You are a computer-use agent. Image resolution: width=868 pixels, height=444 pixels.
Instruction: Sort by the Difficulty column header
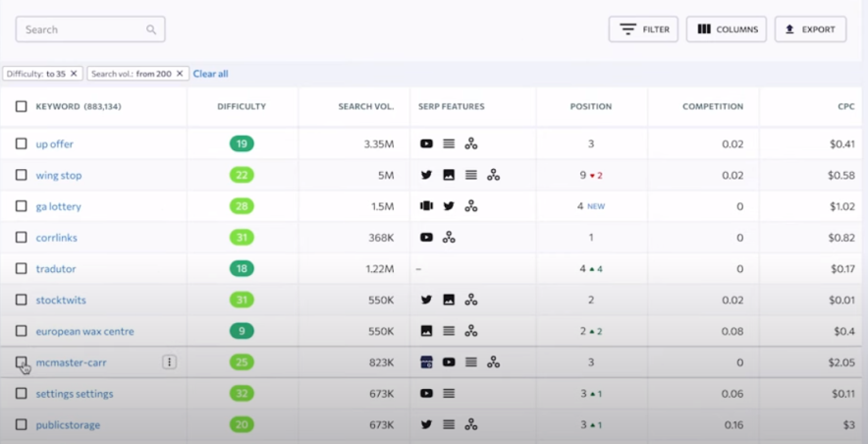[x=242, y=106]
